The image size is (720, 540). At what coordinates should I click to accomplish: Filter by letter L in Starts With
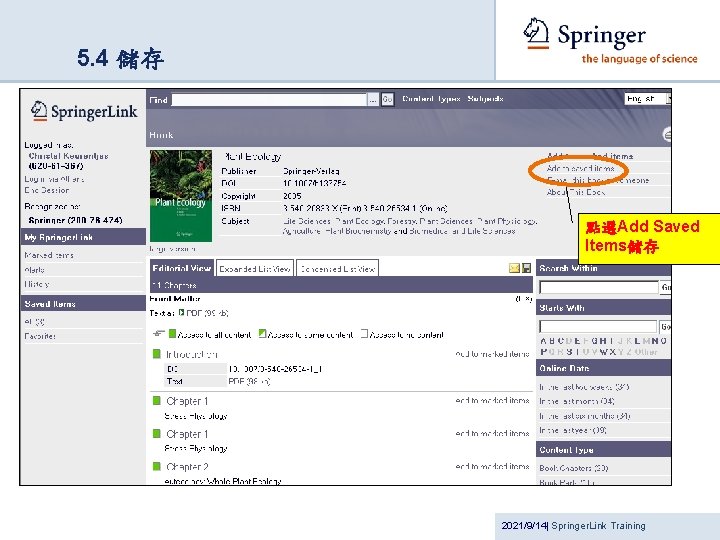pos(637,341)
